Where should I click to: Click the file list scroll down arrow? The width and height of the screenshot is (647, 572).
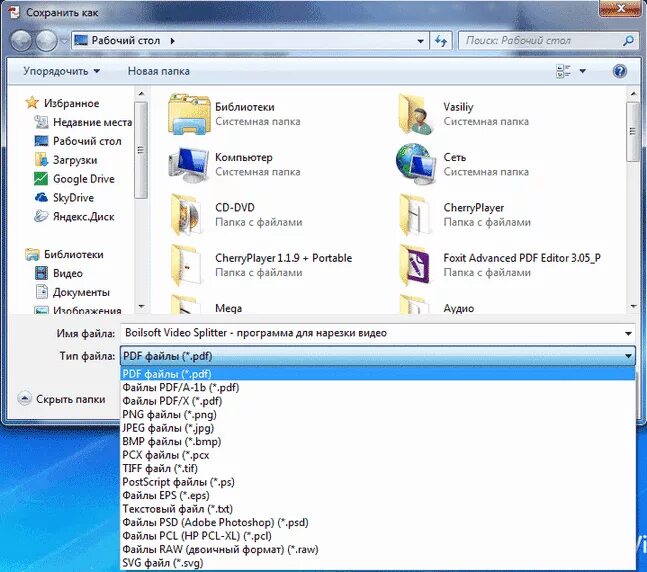coord(633,306)
